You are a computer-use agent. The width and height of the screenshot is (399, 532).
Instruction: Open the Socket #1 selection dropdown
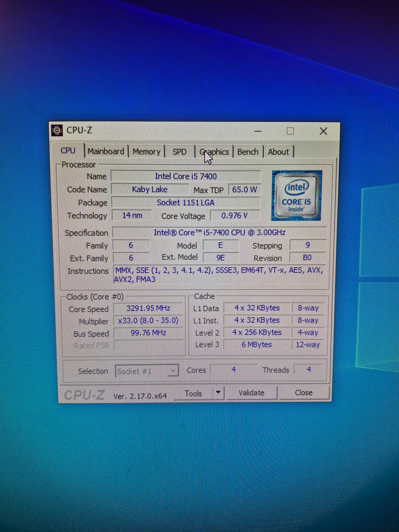pos(147,371)
